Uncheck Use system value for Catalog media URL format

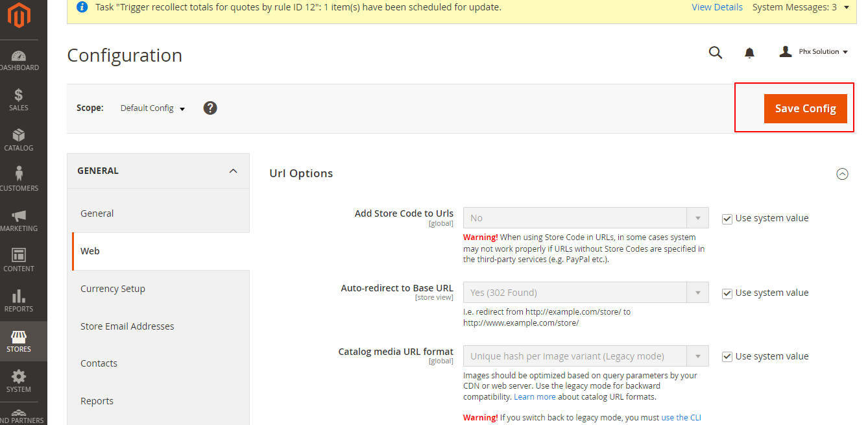tap(727, 357)
